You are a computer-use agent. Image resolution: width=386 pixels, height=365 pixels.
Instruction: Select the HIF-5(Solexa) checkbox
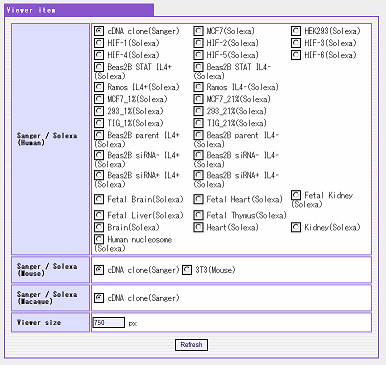pos(198,55)
